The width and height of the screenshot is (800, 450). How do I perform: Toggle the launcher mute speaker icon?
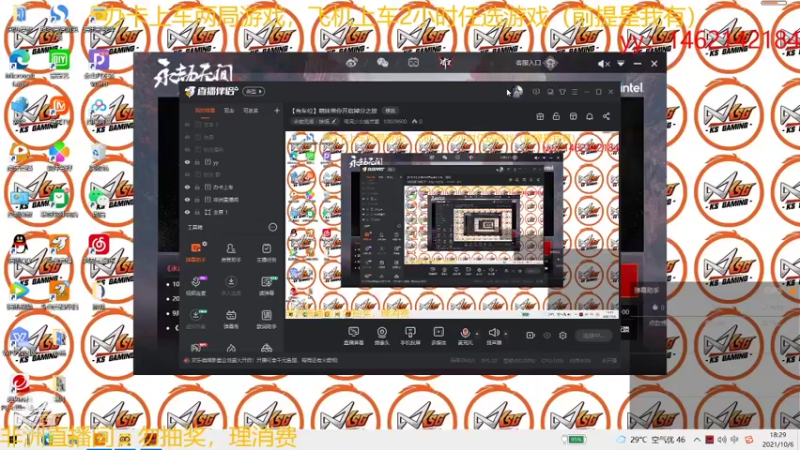click(x=603, y=64)
